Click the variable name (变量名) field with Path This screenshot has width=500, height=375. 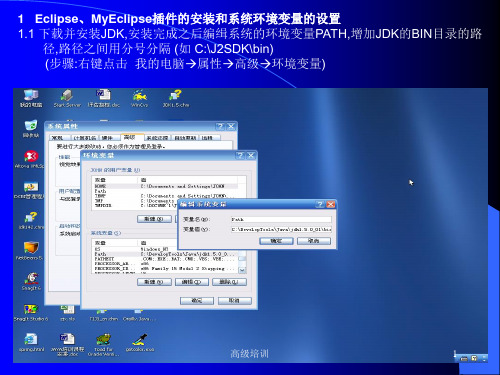(x=281, y=219)
